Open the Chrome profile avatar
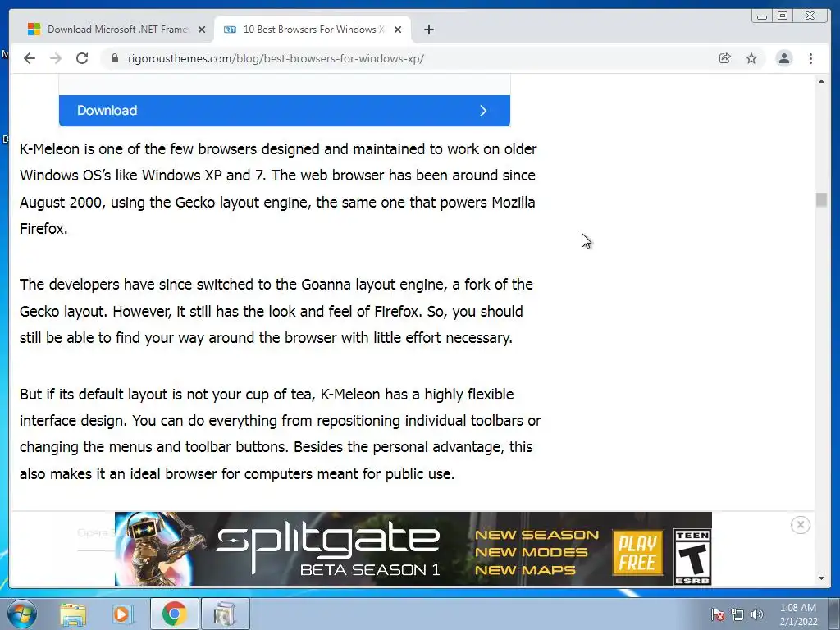Image resolution: width=840 pixels, height=630 pixels. (x=783, y=58)
